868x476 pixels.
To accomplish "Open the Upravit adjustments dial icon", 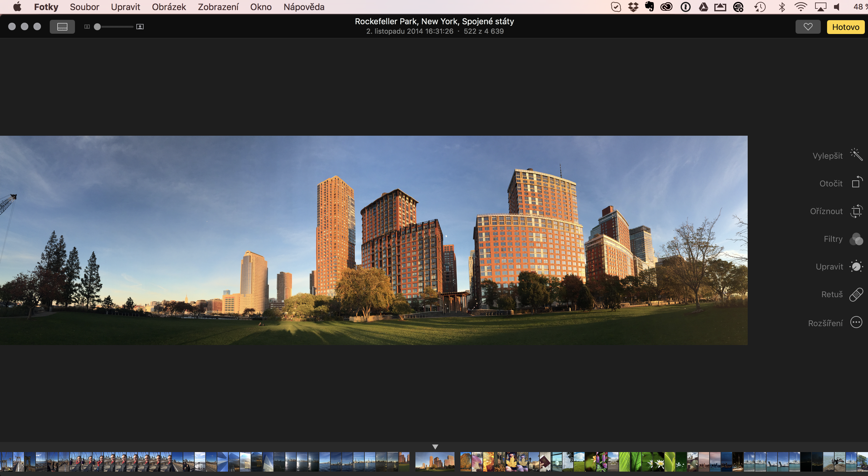I will point(856,266).
